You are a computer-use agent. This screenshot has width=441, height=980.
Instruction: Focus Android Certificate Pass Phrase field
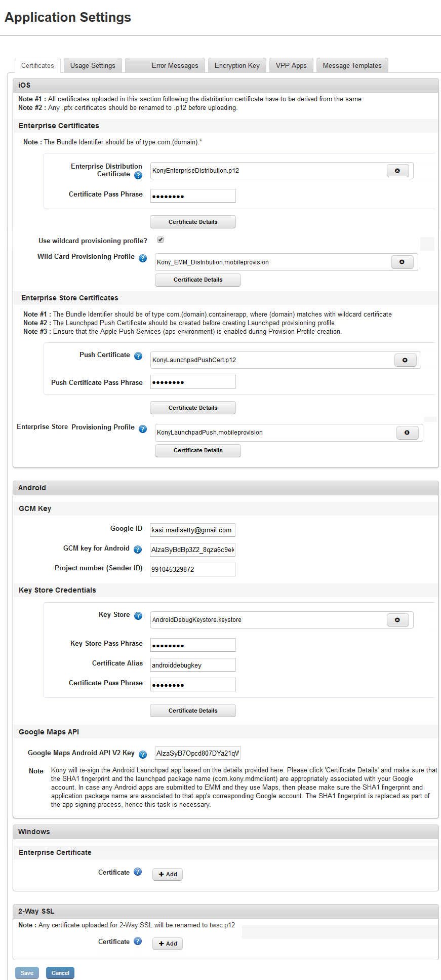click(193, 685)
